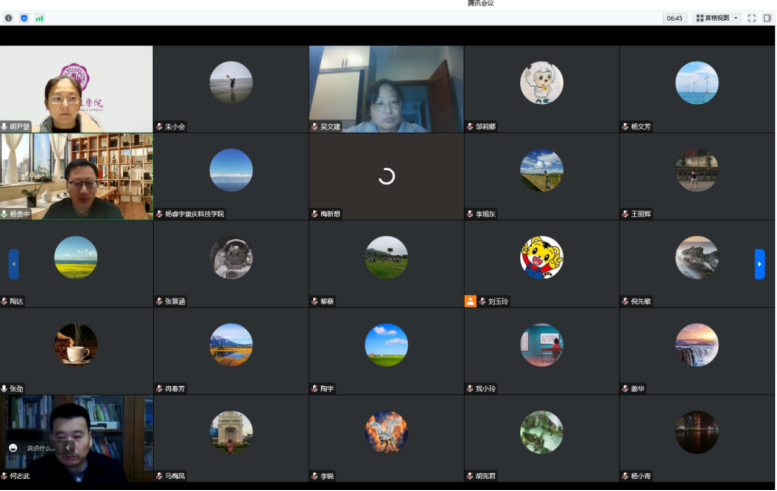This screenshot has width=777, height=491.
Task: Enter full screen mode
Action: [752, 18]
